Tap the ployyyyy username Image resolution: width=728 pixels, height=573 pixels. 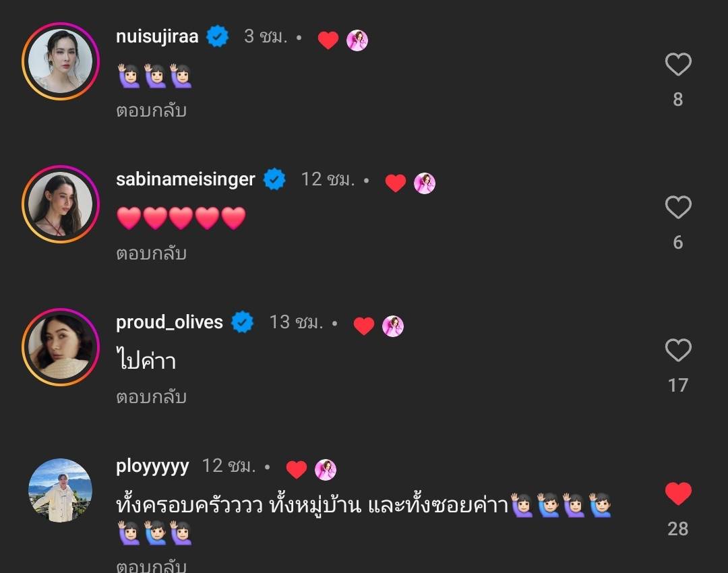(x=152, y=466)
